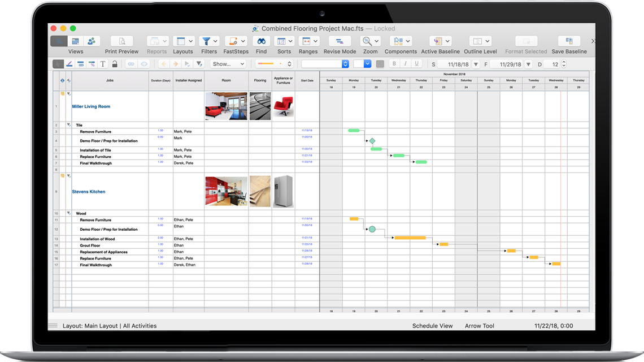Select the Filters toolbar icon
The width and height of the screenshot is (644, 362).
tap(207, 41)
